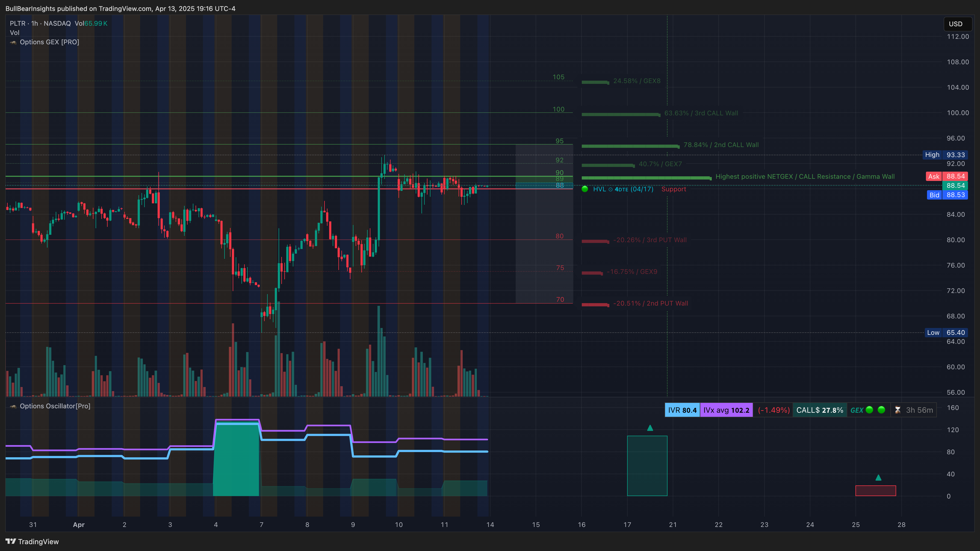Click the IVx avg 102.2 badge
The image size is (980, 551).
coord(726,410)
